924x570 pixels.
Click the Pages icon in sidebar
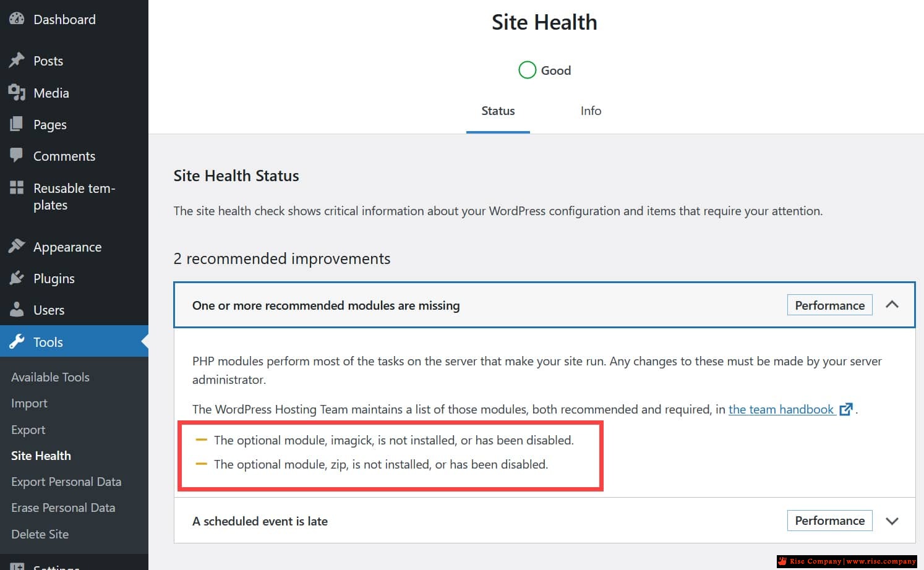pyautogui.click(x=17, y=124)
